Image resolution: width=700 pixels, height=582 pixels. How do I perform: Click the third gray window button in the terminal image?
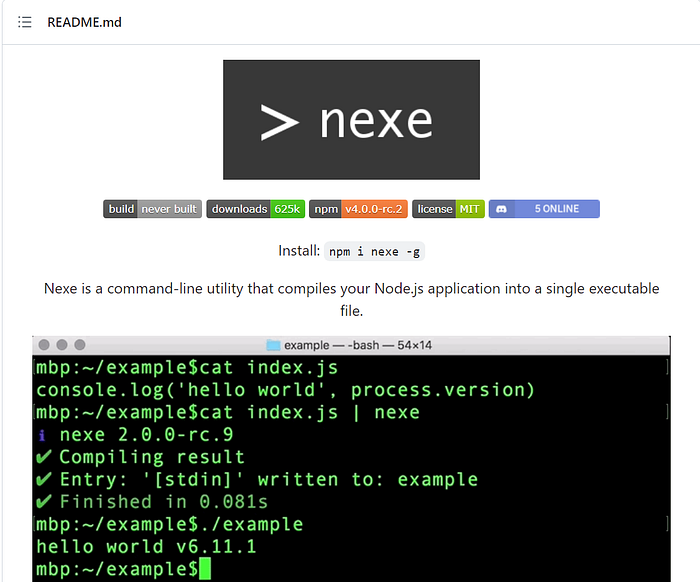tap(80, 345)
